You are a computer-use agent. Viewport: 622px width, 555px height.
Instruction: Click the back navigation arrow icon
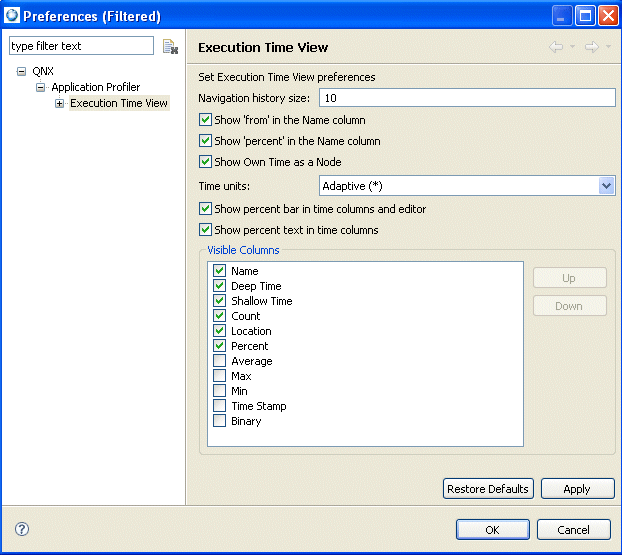pos(555,47)
